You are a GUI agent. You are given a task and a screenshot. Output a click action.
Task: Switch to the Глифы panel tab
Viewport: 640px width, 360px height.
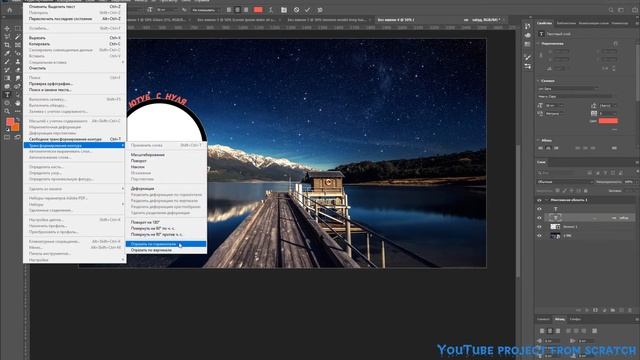click(576, 319)
